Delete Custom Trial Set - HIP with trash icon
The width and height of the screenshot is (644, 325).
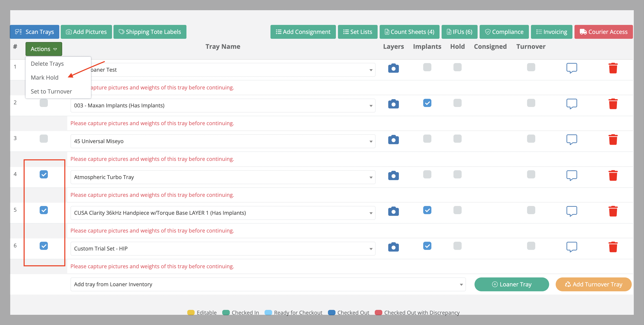613,247
